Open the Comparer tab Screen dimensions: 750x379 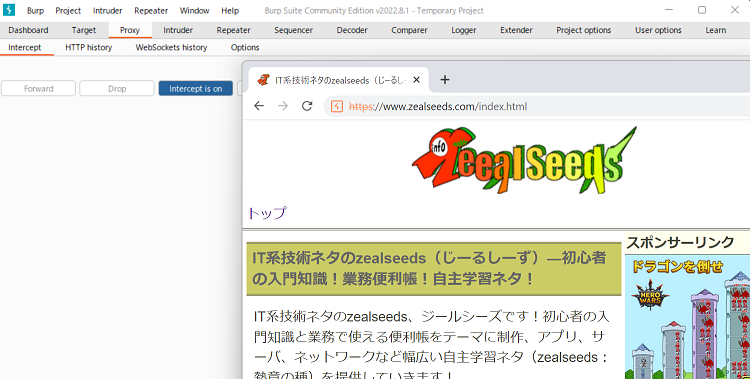(409, 30)
